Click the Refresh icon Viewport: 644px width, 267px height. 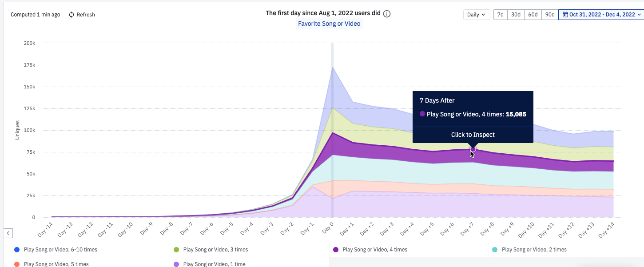[x=72, y=15]
